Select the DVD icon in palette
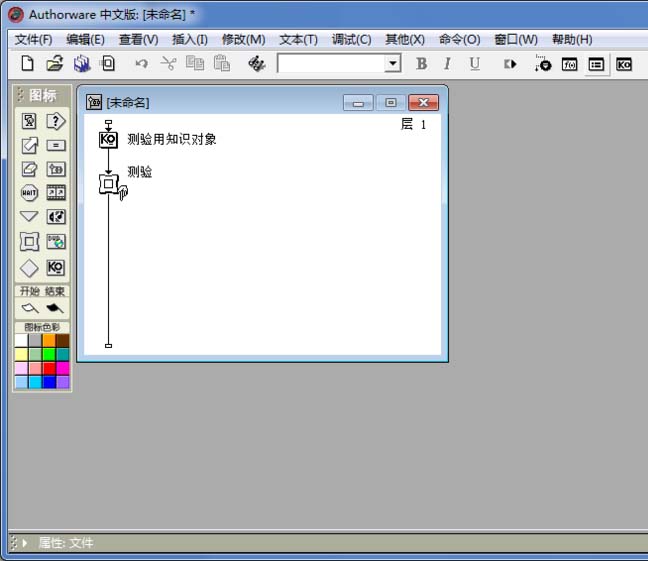The width and height of the screenshot is (648, 561). (x=56, y=242)
